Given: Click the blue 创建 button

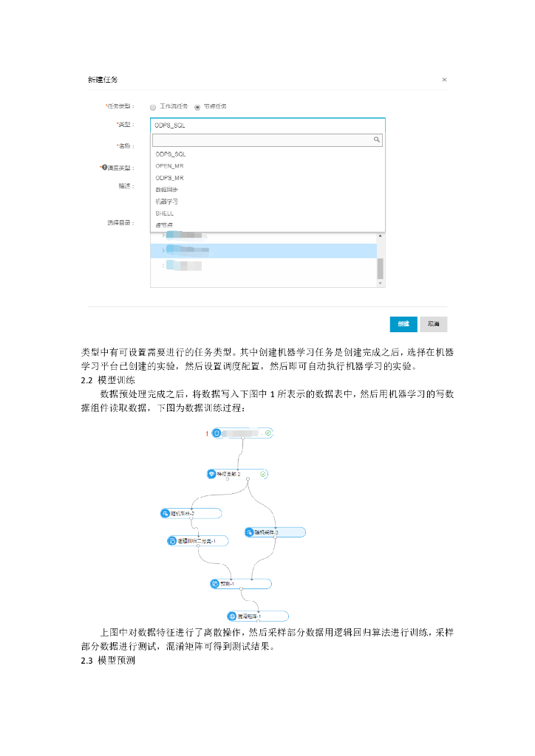Looking at the screenshot, I should point(403,324).
